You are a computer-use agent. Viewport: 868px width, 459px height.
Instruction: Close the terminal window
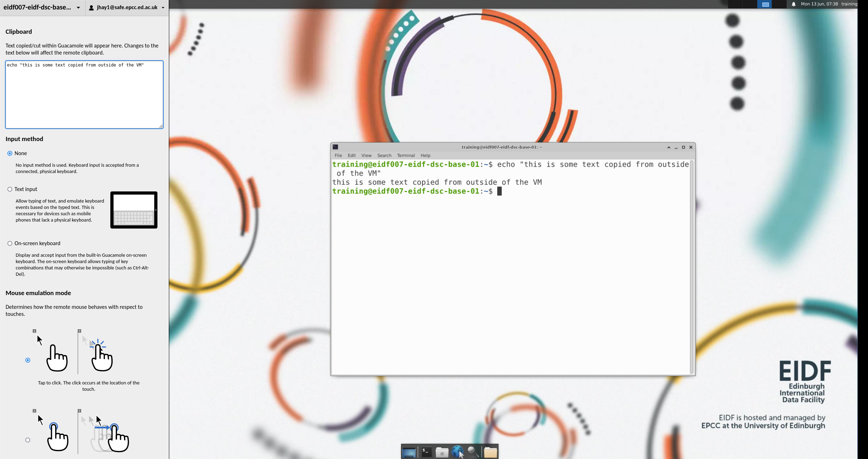691,147
